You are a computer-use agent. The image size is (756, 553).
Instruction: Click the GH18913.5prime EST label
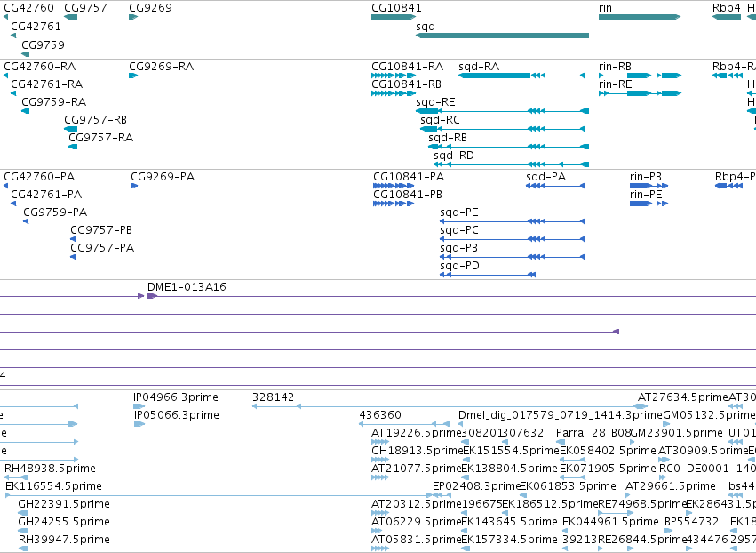[x=417, y=451]
